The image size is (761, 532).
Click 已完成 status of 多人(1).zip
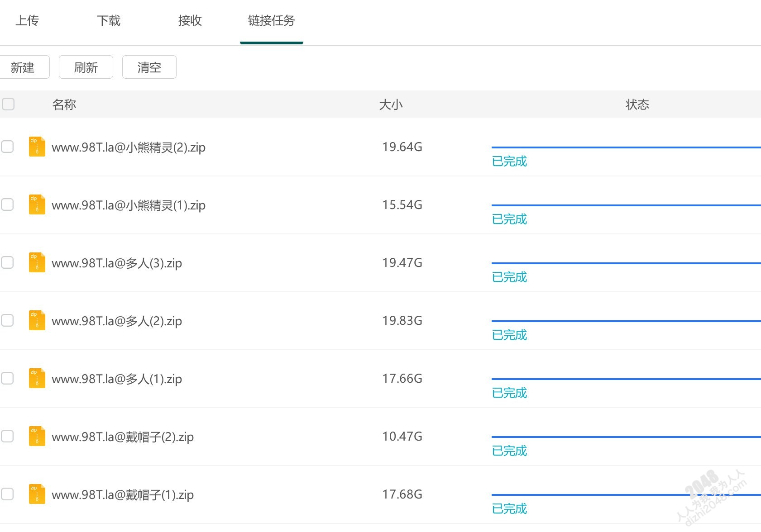tap(509, 393)
